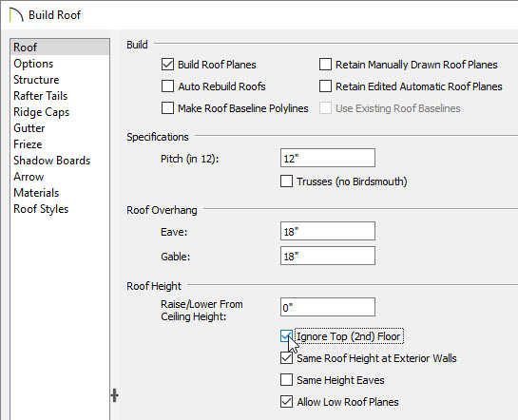Focus the Raise/Lower From Ceiling Height field
Screen dimensions: 518x420
328,307
